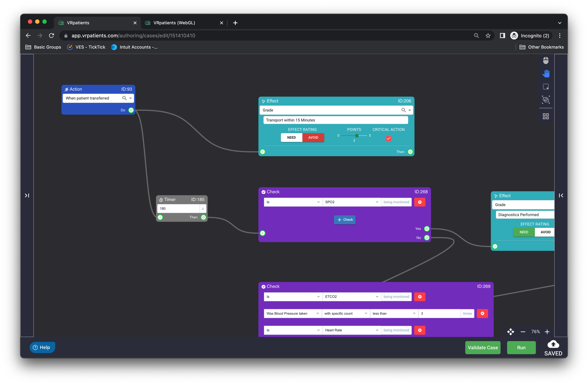The height and width of the screenshot is (385, 588).
Task: Toggle the Critical Action checkbox
Action: coord(388,138)
